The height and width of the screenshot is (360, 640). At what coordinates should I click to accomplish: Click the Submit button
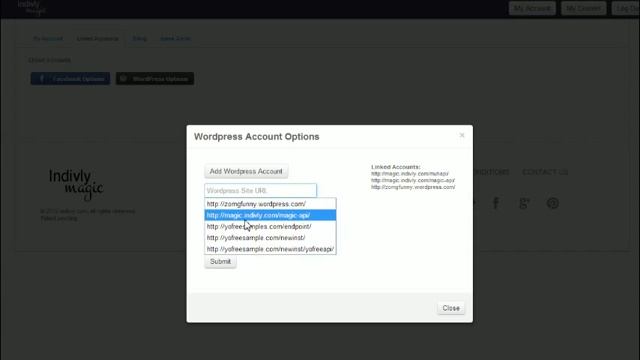(x=220, y=262)
